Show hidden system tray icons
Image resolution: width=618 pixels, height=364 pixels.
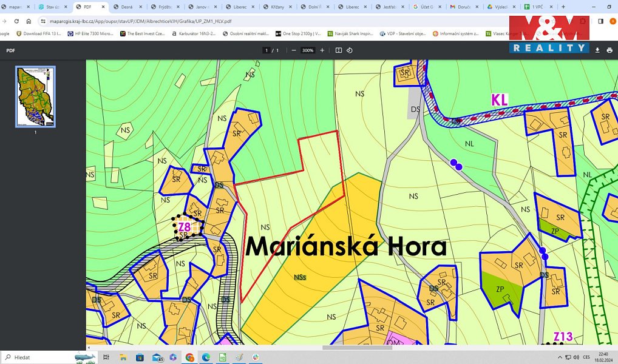pyautogui.click(x=560, y=357)
